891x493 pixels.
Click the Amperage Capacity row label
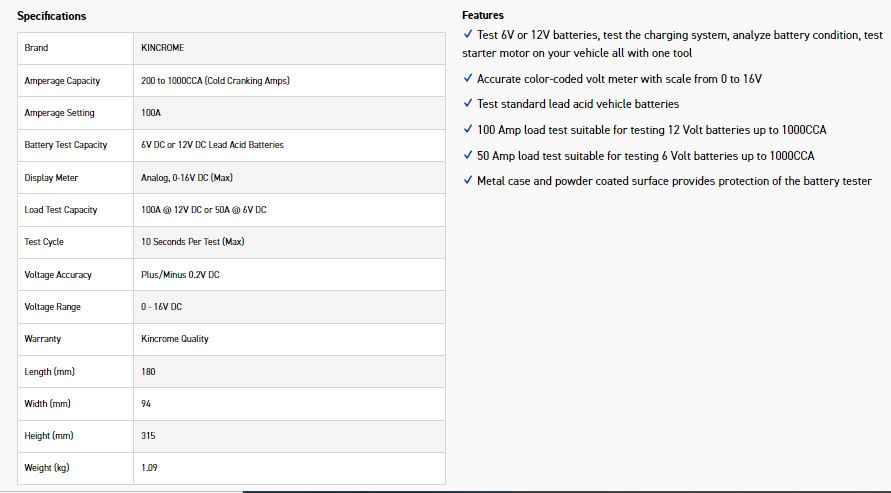pyautogui.click(x=62, y=81)
